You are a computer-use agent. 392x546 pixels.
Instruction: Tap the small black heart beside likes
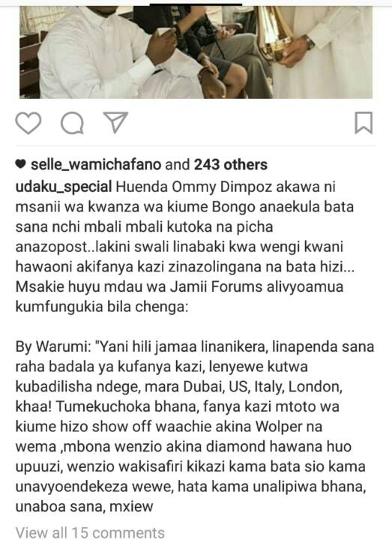coord(20,164)
